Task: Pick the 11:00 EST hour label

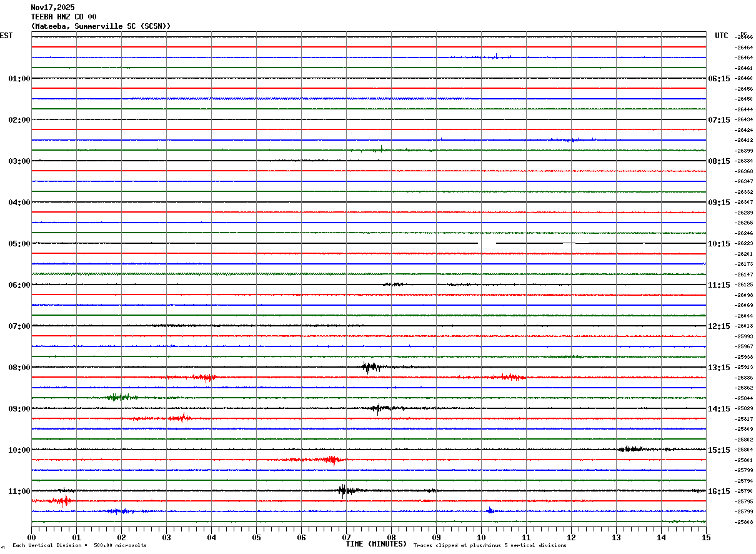Action: click(x=19, y=491)
